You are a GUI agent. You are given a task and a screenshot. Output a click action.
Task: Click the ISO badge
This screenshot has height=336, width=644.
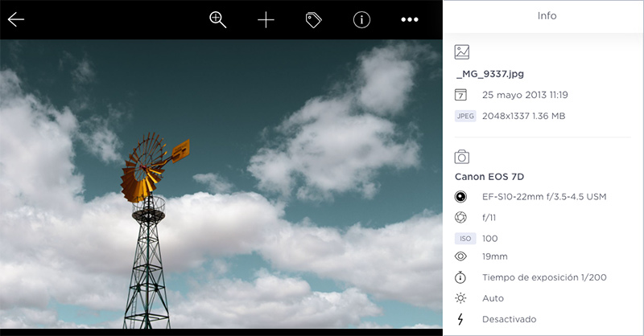465,239
